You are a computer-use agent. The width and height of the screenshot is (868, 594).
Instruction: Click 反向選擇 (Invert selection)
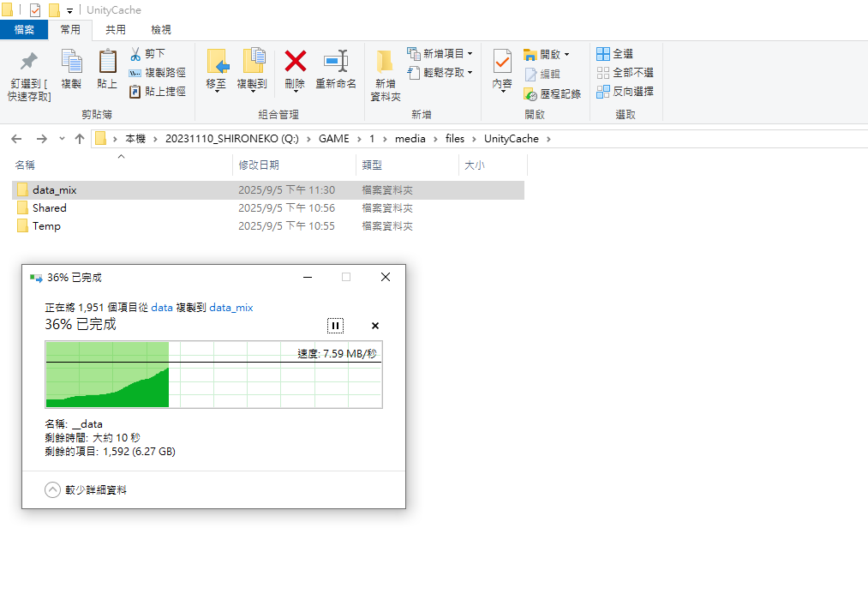coord(625,92)
